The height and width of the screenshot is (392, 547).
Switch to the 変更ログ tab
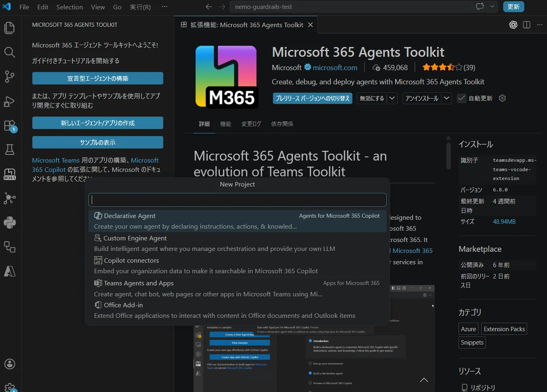251,124
